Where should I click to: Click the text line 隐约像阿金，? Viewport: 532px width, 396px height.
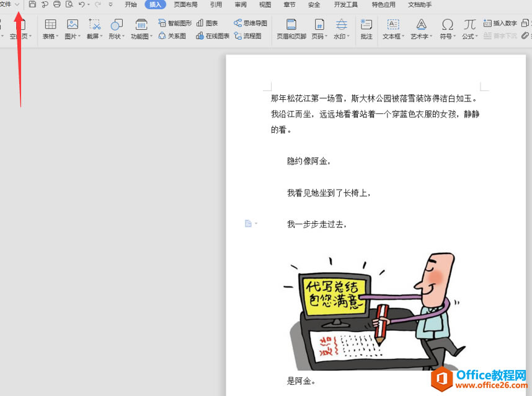(x=308, y=161)
